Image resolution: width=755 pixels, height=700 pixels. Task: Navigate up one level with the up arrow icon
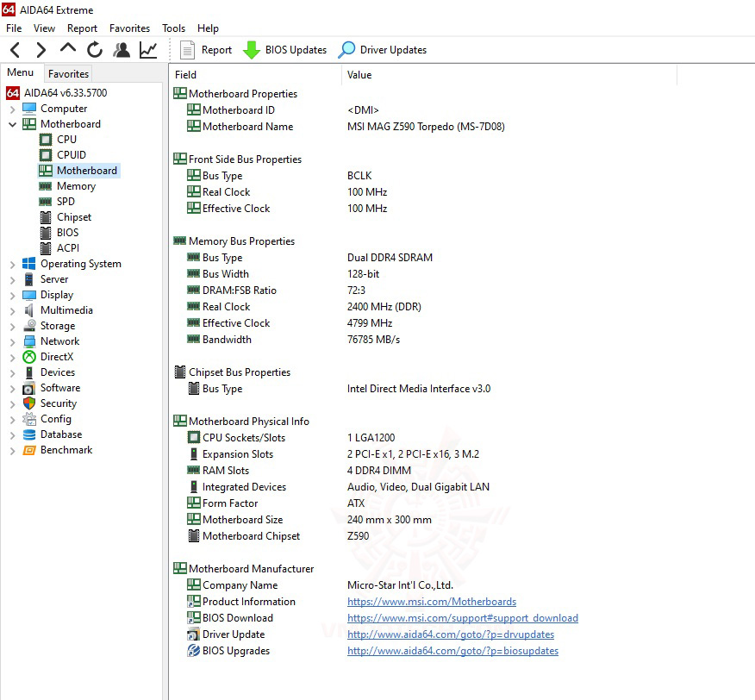(68, 48)
